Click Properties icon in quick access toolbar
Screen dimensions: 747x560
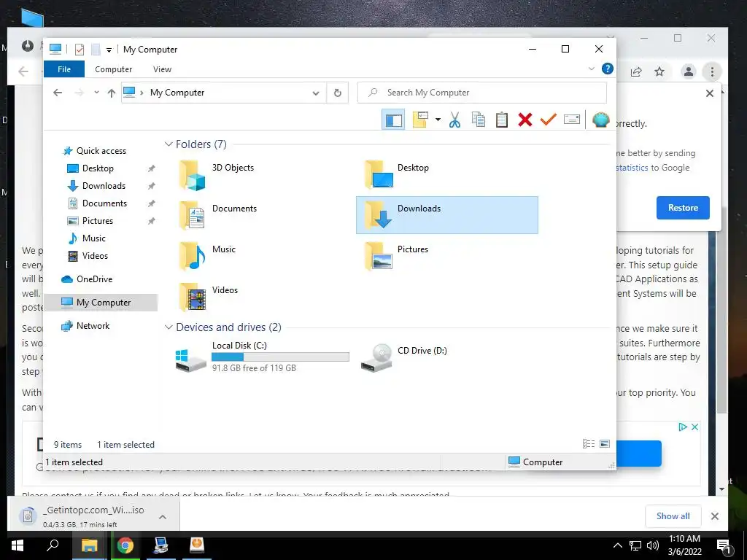[x=79, y=49]
